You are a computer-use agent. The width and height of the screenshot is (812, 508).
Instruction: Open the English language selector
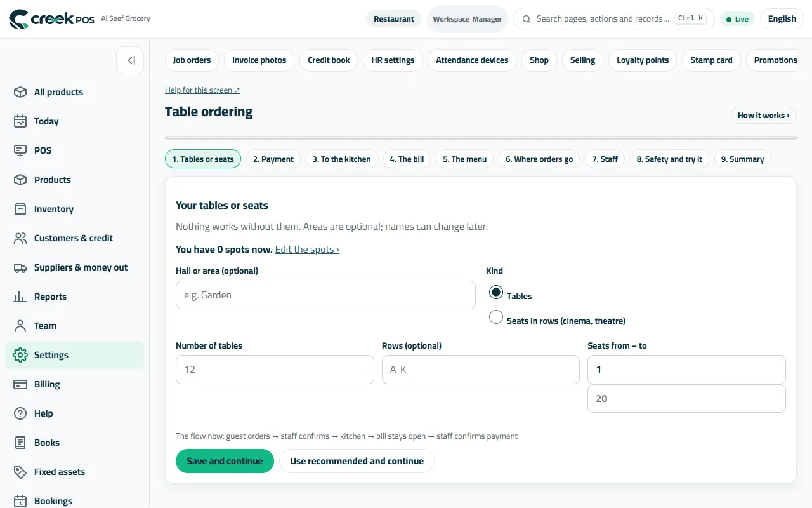pyautogui.click(x=782, y=19)
